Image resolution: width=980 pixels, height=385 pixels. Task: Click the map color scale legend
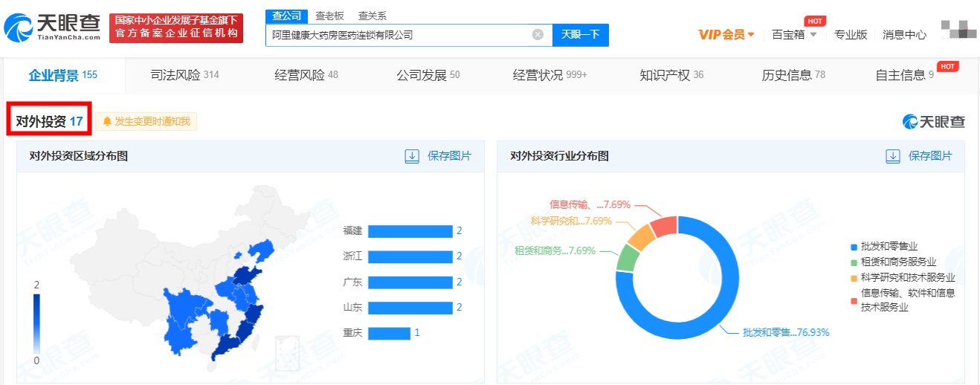point(36,323)
